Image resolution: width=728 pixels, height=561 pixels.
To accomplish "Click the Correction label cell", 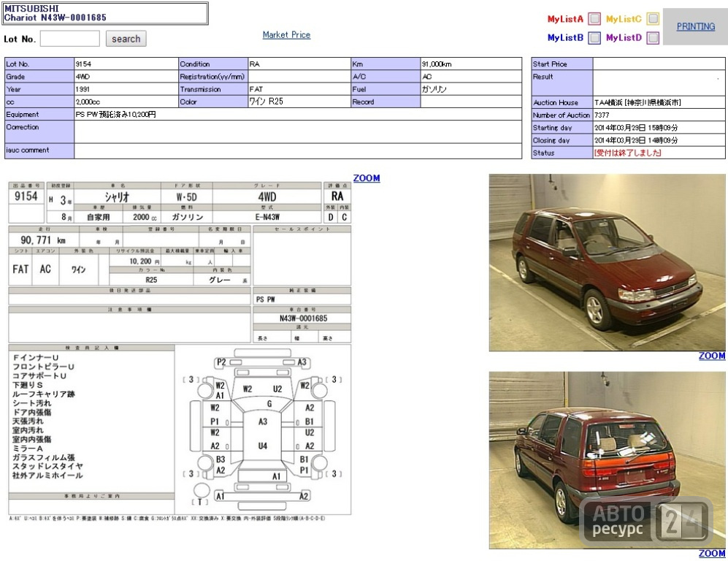I will (39, 131).
